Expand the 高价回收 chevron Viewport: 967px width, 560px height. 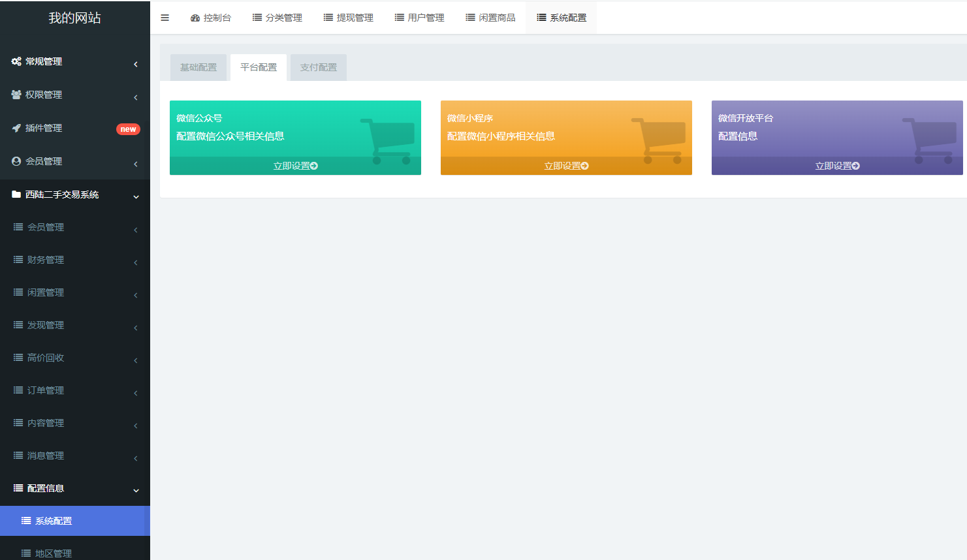[x=136, y=360]
